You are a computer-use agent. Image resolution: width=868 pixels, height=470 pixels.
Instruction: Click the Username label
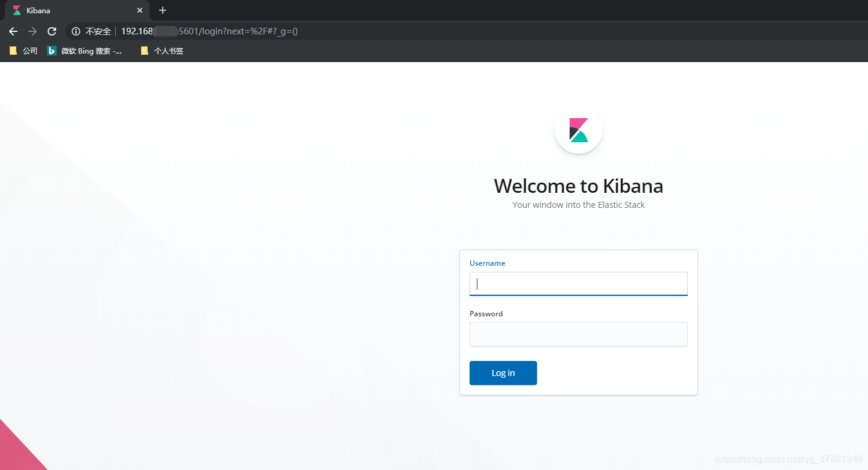(488, 263)
